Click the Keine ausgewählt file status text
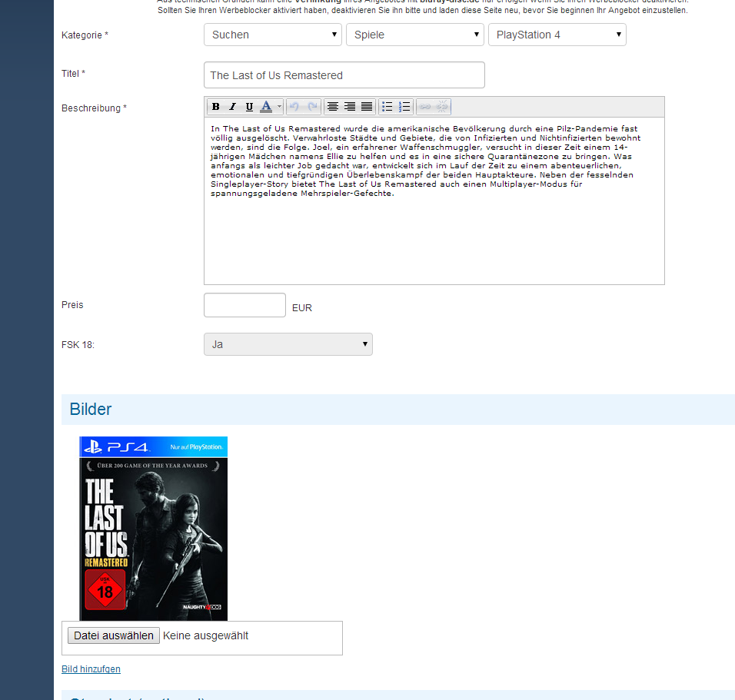This screenshot has height=700, width=735. click(205, 635)
